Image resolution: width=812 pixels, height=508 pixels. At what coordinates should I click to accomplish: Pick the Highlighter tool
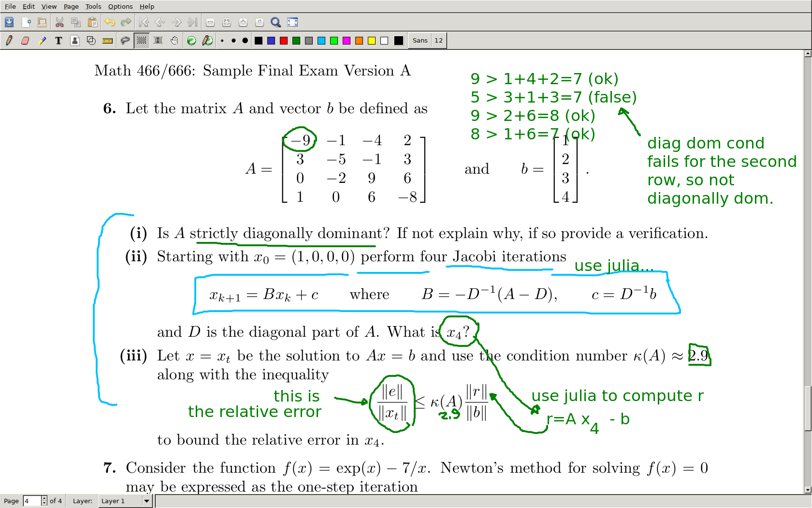42,41
